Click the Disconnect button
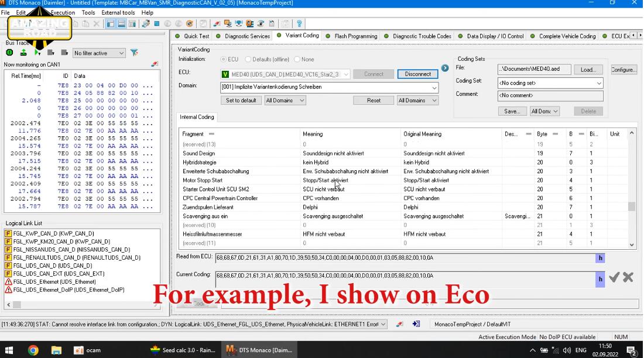 pos(417,74)
